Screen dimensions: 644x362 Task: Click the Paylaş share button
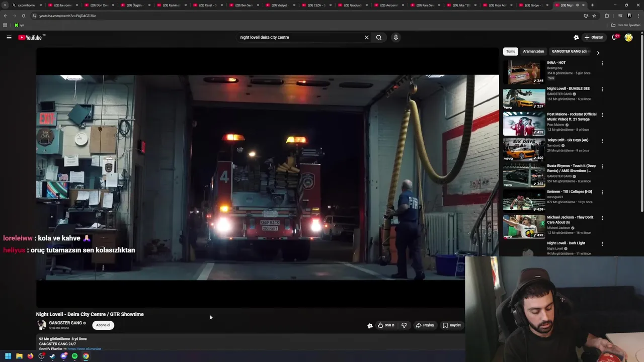(x=425, y=325)
